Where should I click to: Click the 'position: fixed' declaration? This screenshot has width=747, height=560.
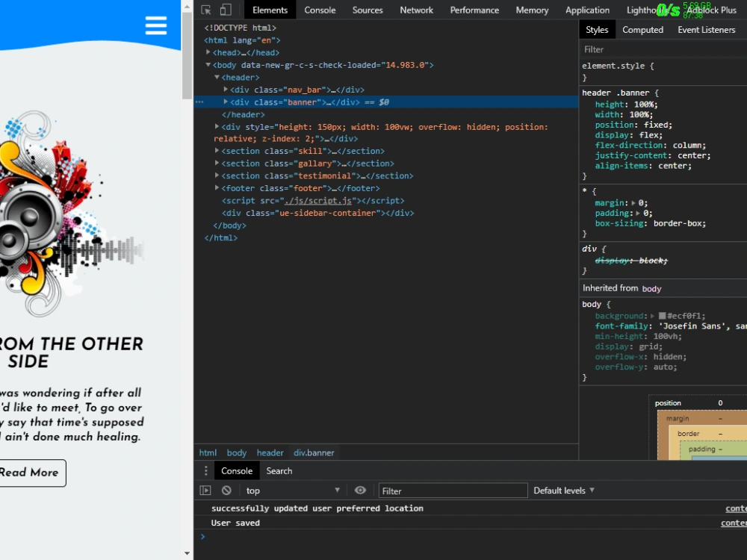[x=633, y=125]
